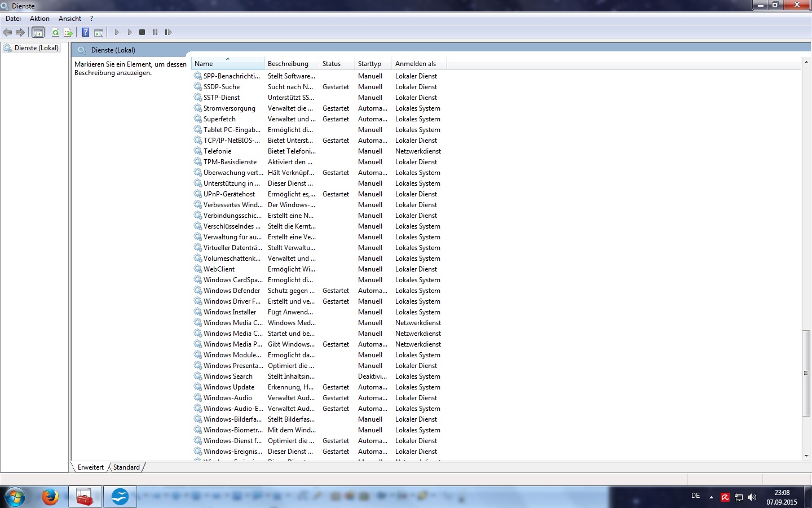Click 'Deaktivi...' start type of Windows Search
812x508 pixels.
372,376
